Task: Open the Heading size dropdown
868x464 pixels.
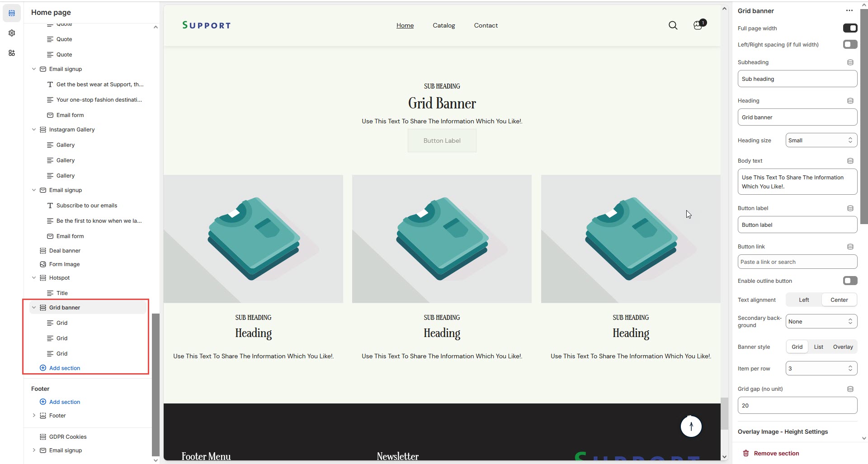Action: [x=821, y=141]
